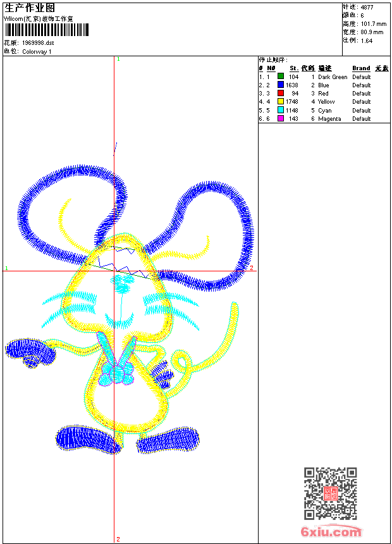The width and height of the screenshot is (392, 544).
Task: Select the worksheet title 生产作业图
Action: point(30,8)
